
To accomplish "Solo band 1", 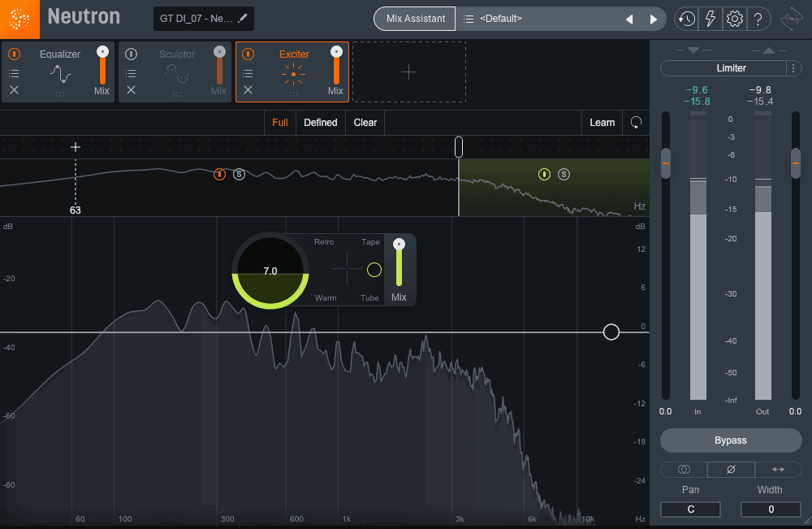I will pyautogui.click(x=239, y=175).
